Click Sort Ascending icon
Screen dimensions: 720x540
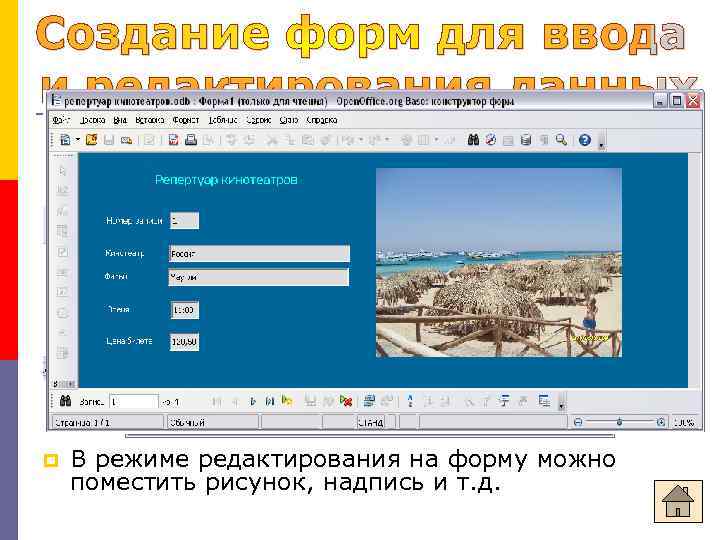click(428, 402)
